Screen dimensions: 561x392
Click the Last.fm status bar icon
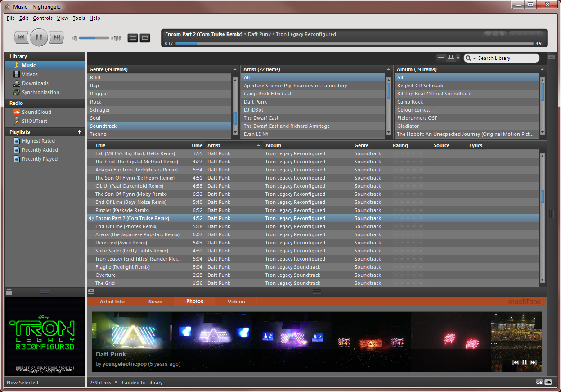click(x=539, y=383)
